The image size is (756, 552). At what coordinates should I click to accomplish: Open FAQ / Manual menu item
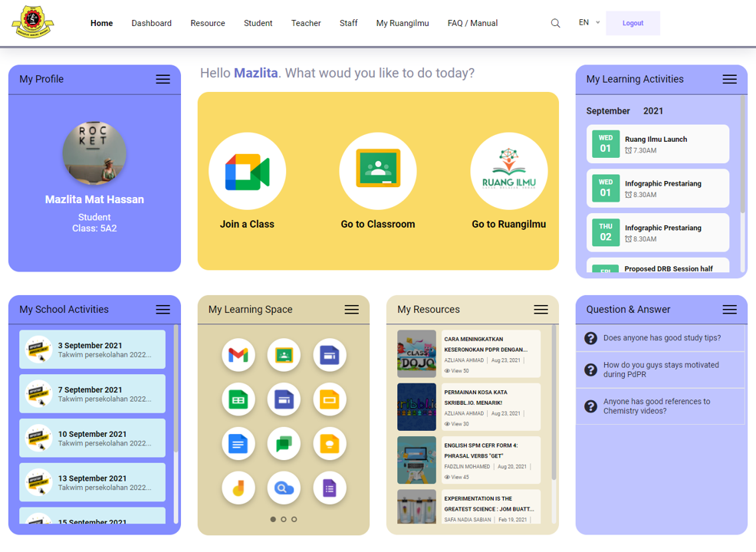point(472,23)
